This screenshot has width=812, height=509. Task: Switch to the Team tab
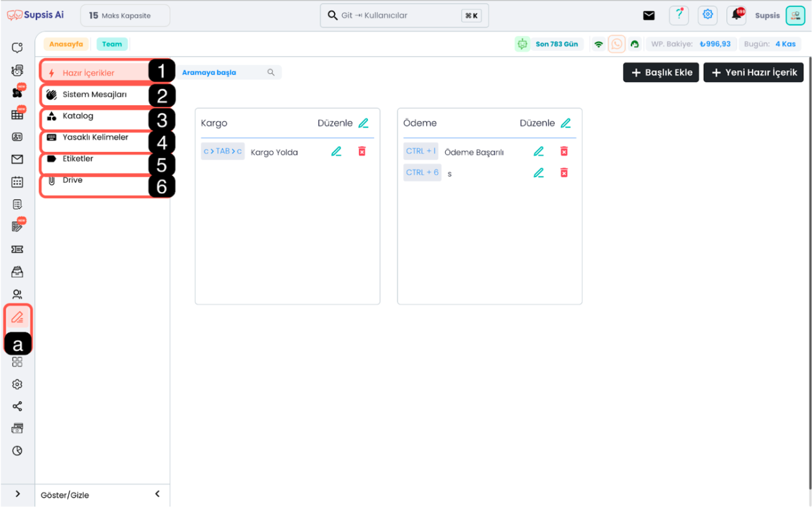[x=112, y=44]
